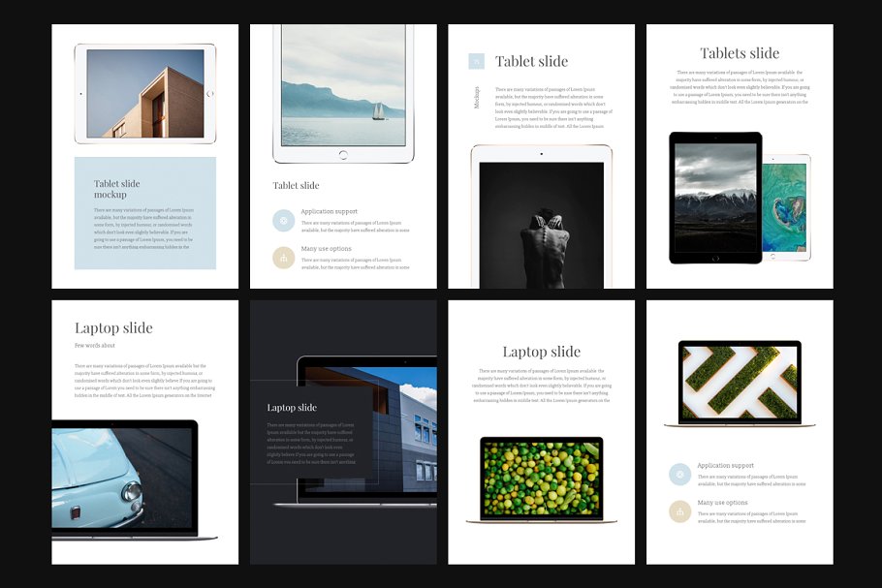Screen dimensions: 882x588
Task: Click the Tablets slide heading
Action: tap(740, 53)
